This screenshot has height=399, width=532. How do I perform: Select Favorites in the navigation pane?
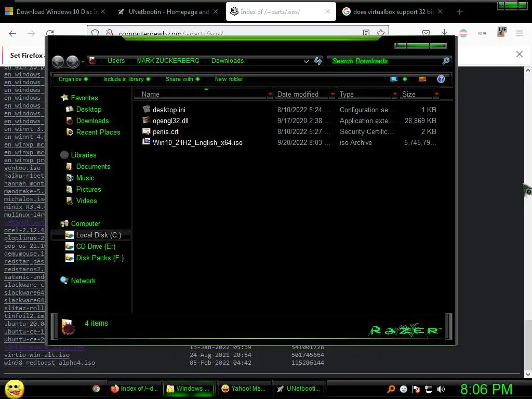click(x=84, y=98)
